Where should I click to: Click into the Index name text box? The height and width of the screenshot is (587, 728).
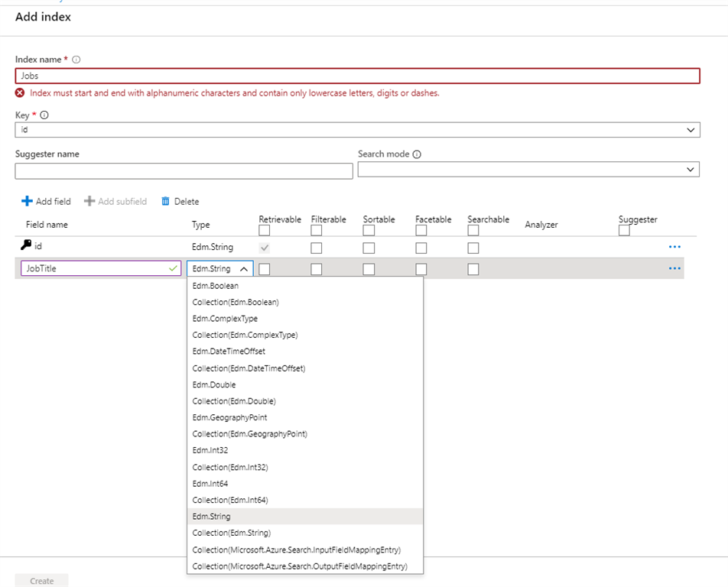pyautogui.click(x=356, y=76)
